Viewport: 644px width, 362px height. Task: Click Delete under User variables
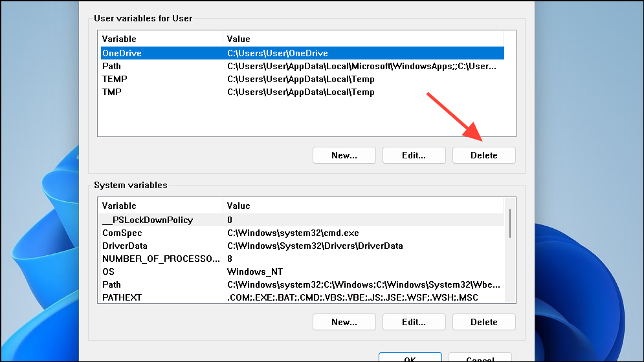(484, 155)
